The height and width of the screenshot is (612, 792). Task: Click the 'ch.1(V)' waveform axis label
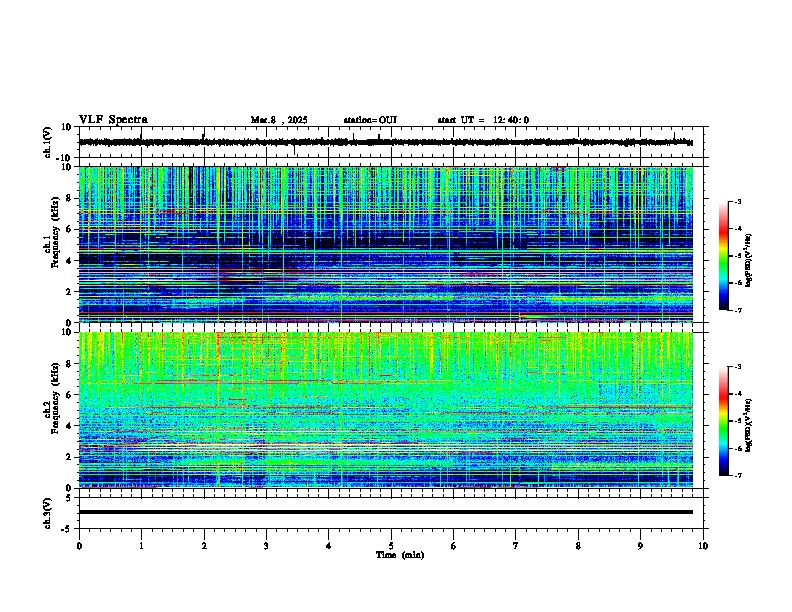48,142
